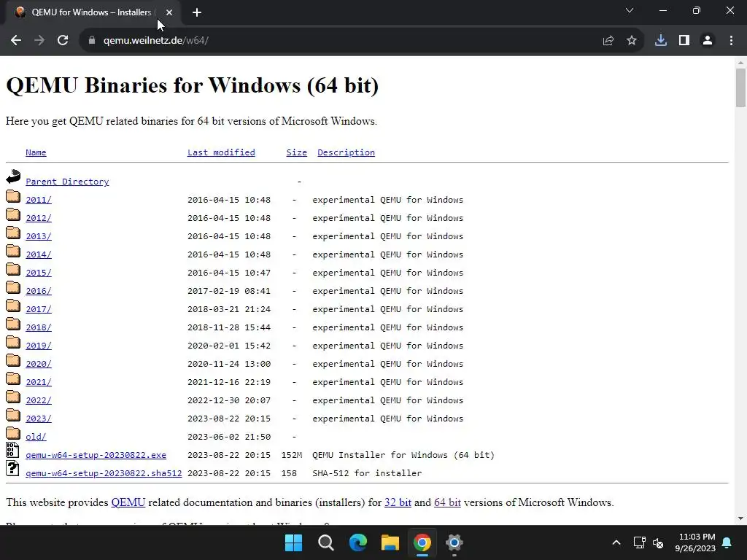Open taskbar Search icon
The height and width of the screenshot is (560, 747).
326,542
